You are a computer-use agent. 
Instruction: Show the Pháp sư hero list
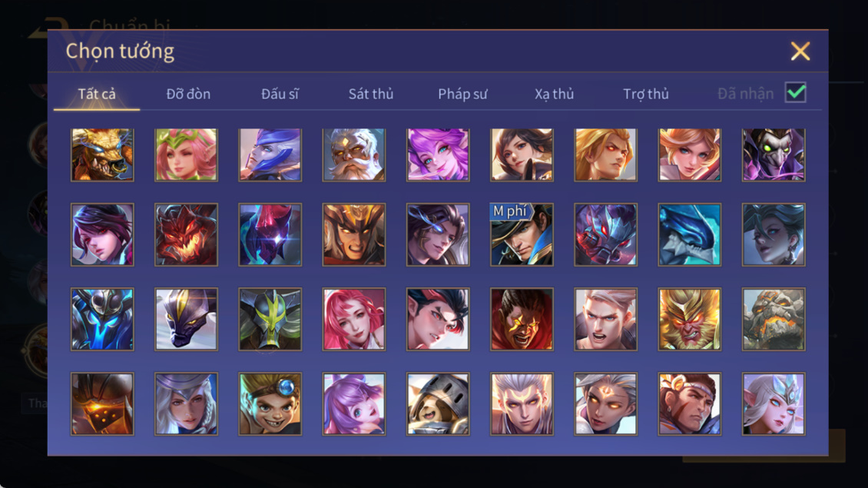point(462,95)
